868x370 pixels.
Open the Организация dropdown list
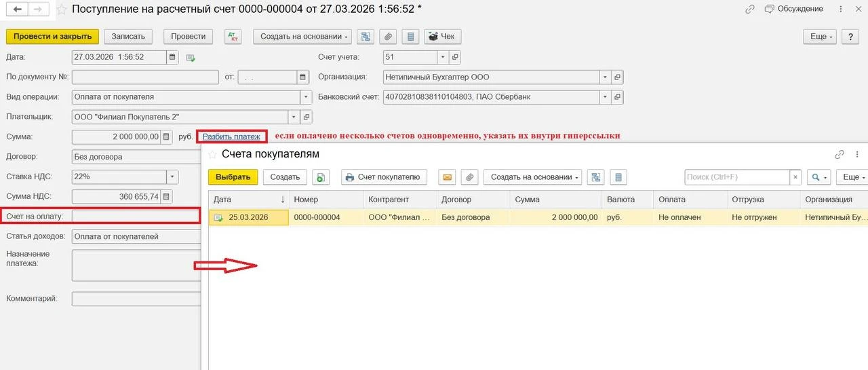tap(605, 77)
